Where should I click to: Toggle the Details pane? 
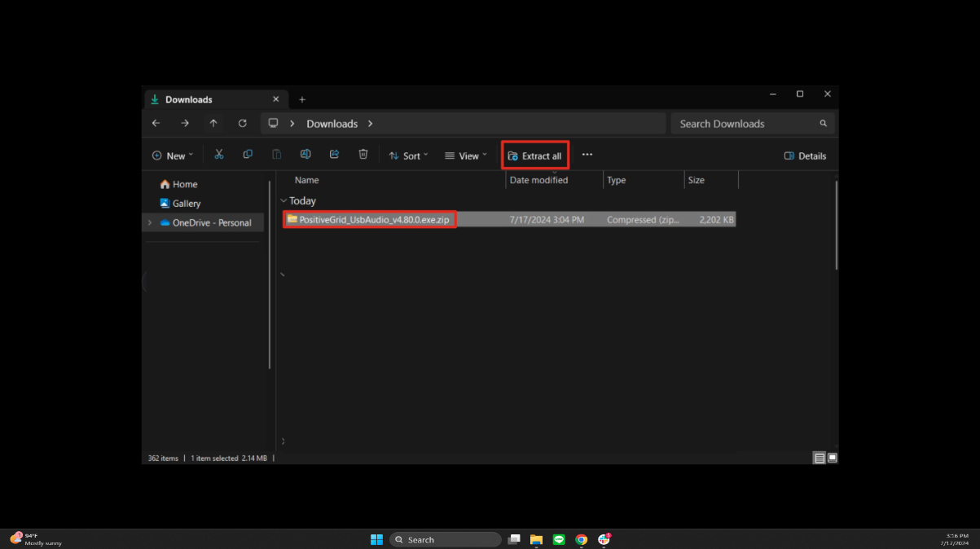[x=805, y=156]
